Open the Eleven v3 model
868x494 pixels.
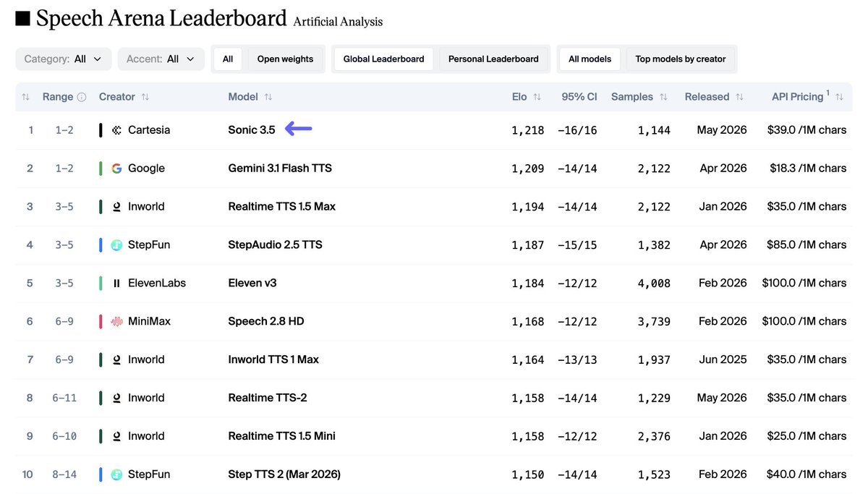[252, 284]
